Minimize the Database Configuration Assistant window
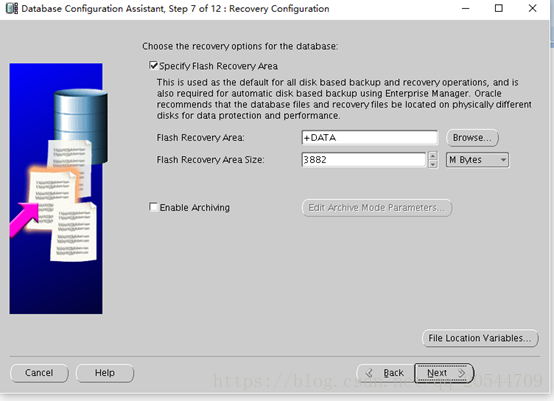This screenshot has width=554, height=401. click(466, 8)
